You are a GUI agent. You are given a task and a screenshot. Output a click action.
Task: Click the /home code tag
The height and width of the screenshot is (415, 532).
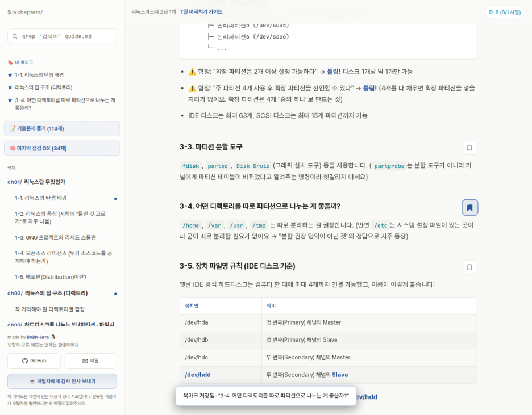[x=190, y=225]
